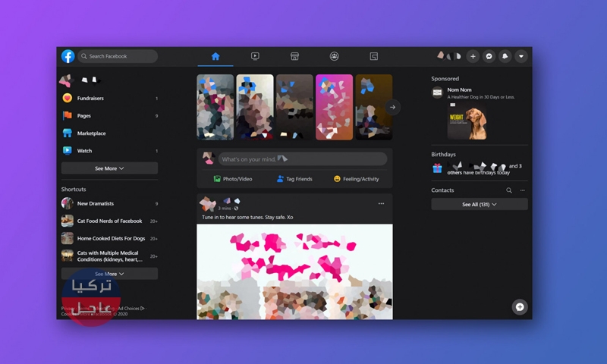
Task: Click the new message floating button
Action: (520, 307)
